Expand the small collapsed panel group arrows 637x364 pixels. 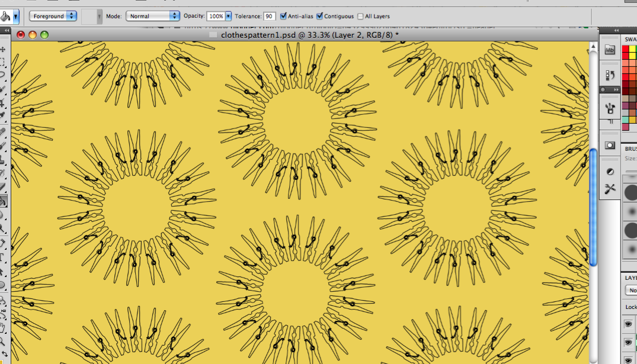tap(616, 90)
